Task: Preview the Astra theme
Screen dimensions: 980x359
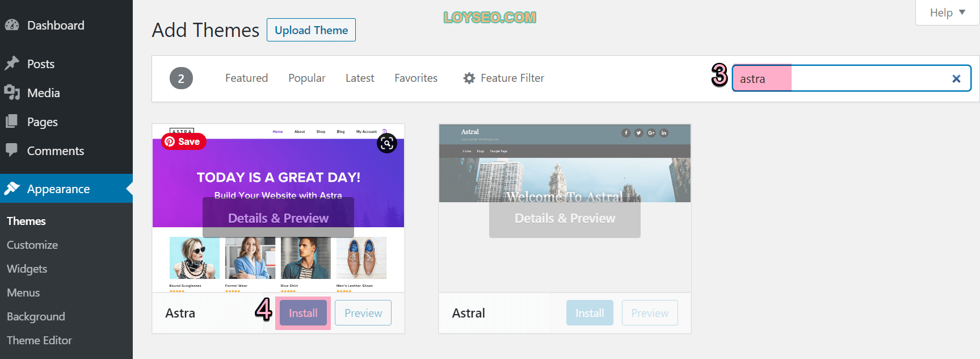Action: tap(363, 313)
